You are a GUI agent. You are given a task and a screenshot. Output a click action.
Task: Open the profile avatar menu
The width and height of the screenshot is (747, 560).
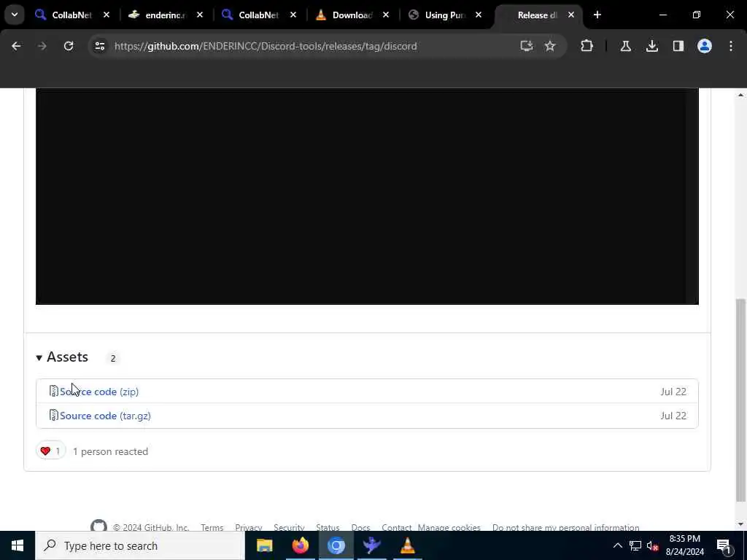coord(704,46)
